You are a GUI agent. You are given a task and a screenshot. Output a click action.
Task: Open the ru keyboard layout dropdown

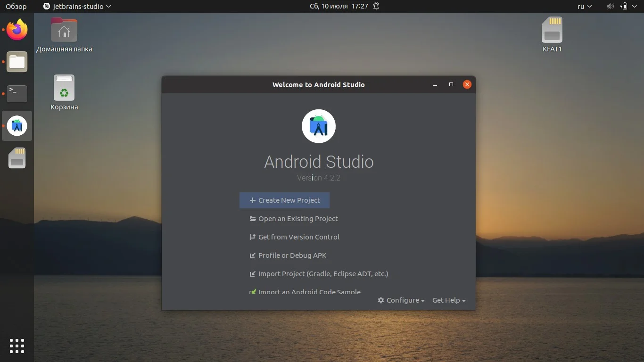pos(585,6)
